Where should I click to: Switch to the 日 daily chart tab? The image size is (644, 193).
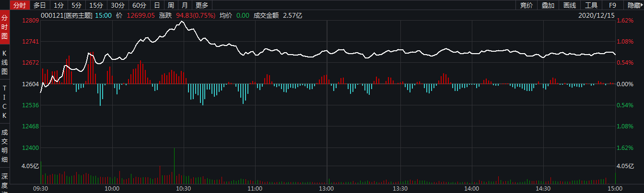click(x=157, y=5)
